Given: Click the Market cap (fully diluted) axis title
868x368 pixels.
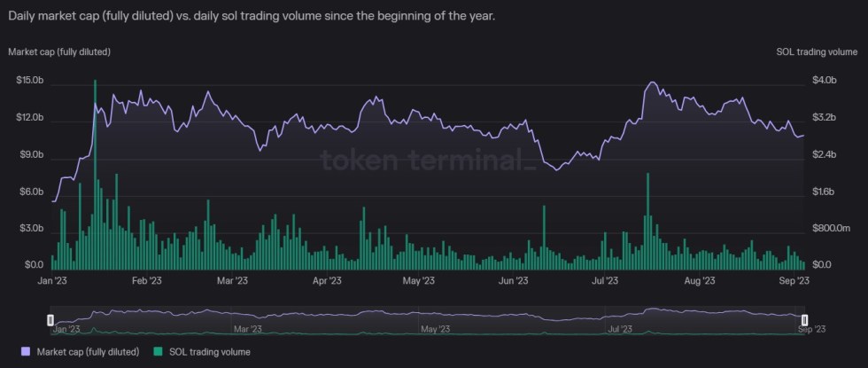Looking at the screenshot, I should pyautogui.click(x=59, y=52).
